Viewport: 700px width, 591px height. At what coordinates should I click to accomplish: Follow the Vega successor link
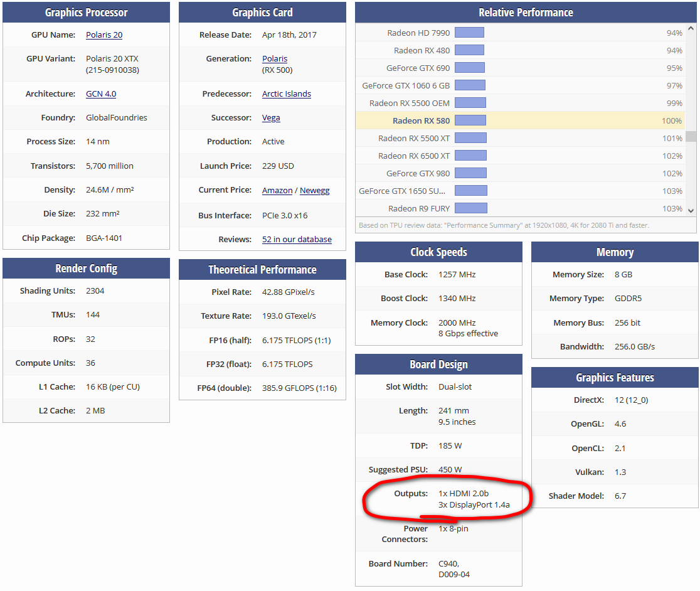click(x=271, y=118)
